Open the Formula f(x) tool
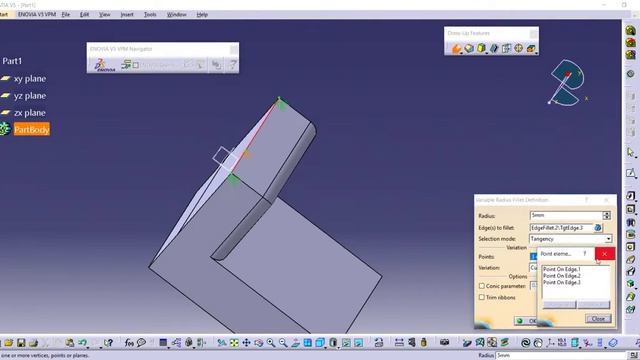Screen dimensions: 640x360 pos(129,342)
